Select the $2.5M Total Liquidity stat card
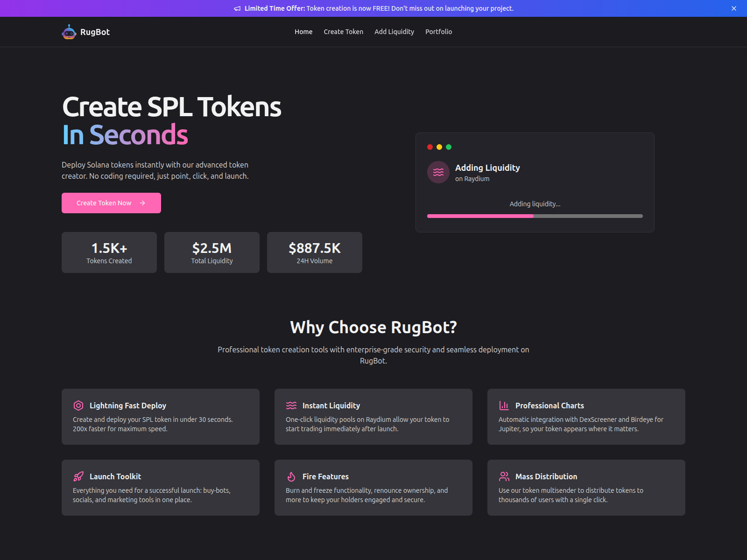Viewport: 747px width, 560px height. pyautogui.click(x=212, y=252)
